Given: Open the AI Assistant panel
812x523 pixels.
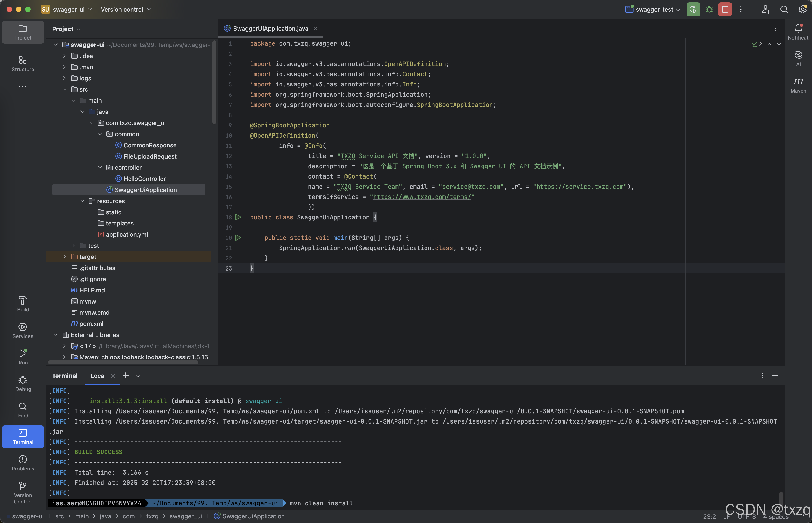Looking at the screenshot, I should (x=798, y=58).
